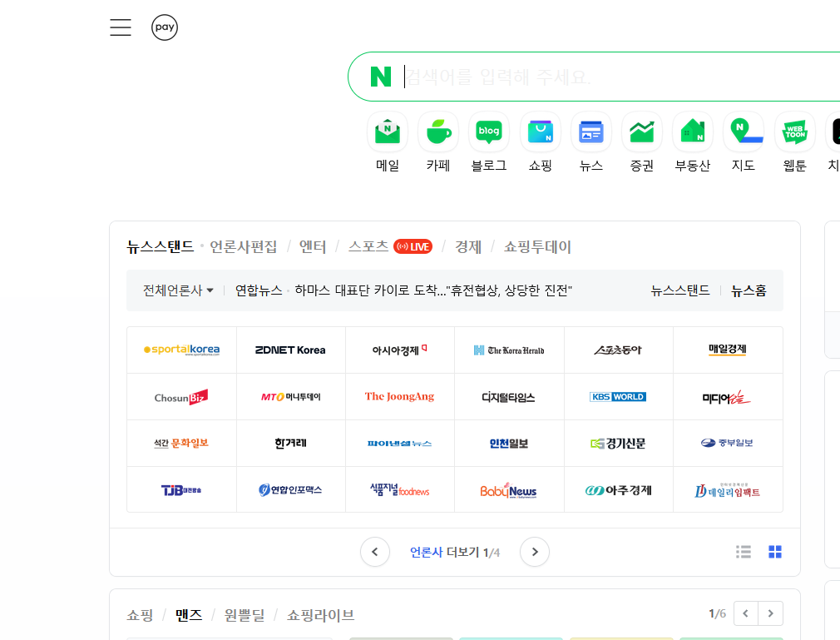Screen dimensions: 840x640
Task: Open 식품저널 foodnews press logo
Action: (x=400, y=490)
